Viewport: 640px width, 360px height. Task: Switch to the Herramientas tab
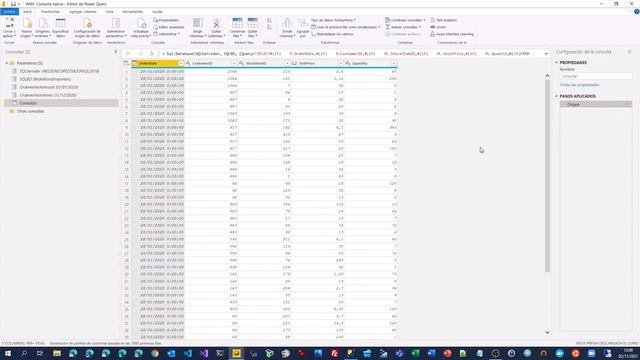coord(133,11)
